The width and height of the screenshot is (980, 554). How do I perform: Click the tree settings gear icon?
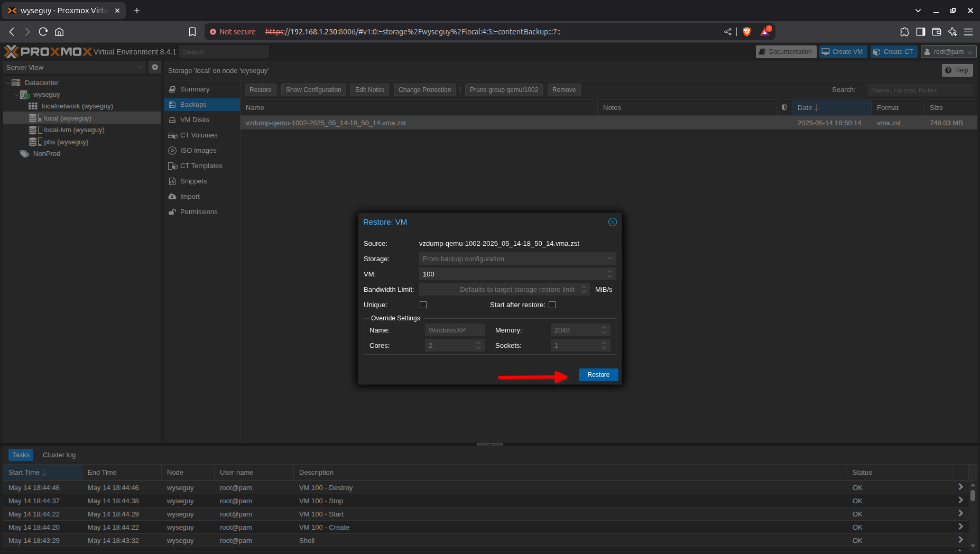click(x=154, y=67)
